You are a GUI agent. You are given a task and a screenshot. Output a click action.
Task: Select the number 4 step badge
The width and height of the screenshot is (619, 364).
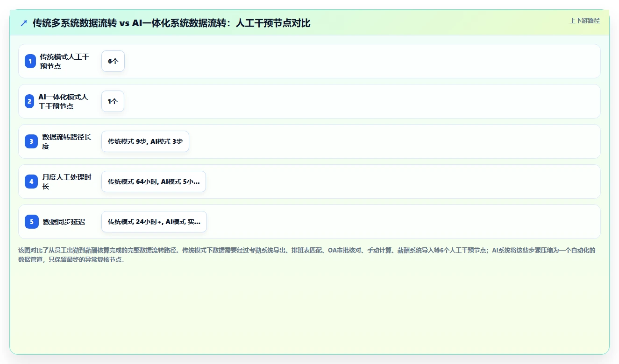point(31,182)
